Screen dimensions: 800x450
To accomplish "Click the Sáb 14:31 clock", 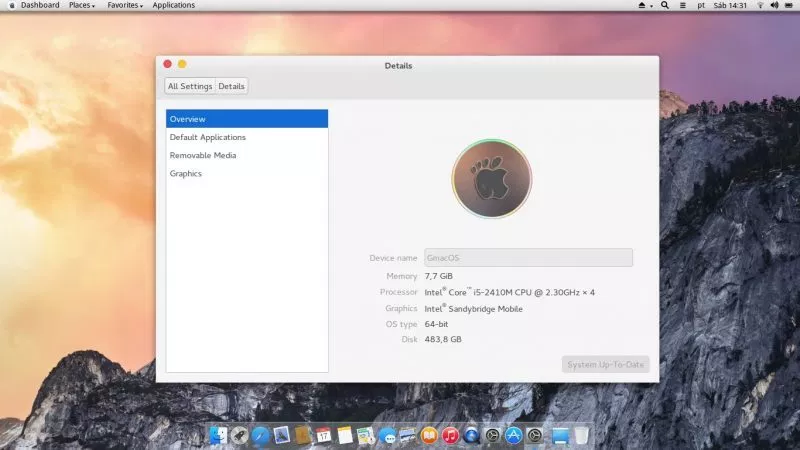I will click(730, 5).
